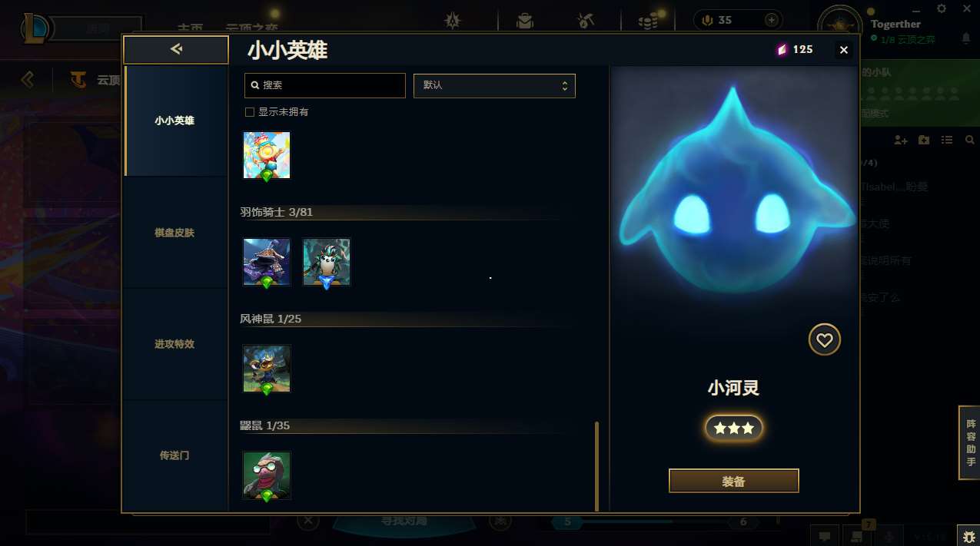Switch to the 进攻特效 tab
980x546 pixels.
coord(174,344)
